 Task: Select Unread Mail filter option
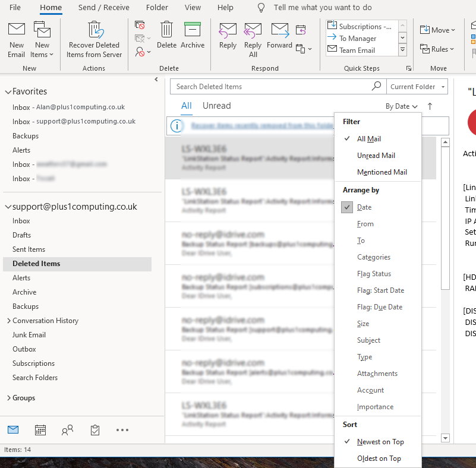tap(376, 156)
